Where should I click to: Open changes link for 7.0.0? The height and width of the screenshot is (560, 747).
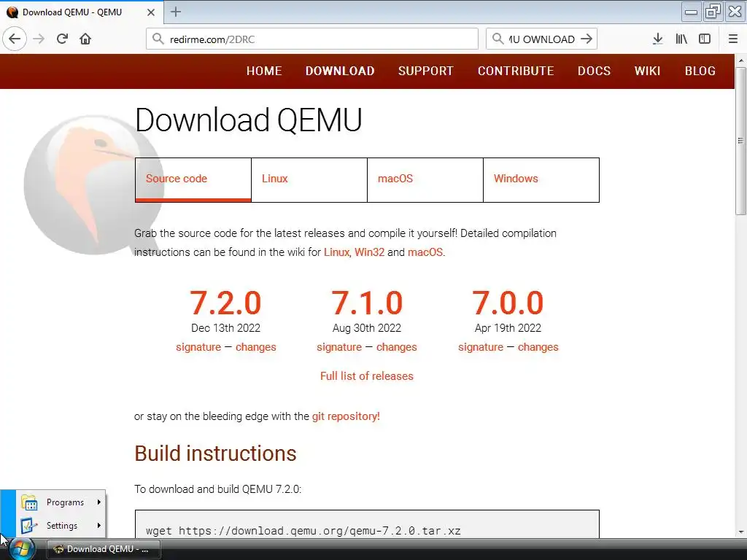point(538,347)
